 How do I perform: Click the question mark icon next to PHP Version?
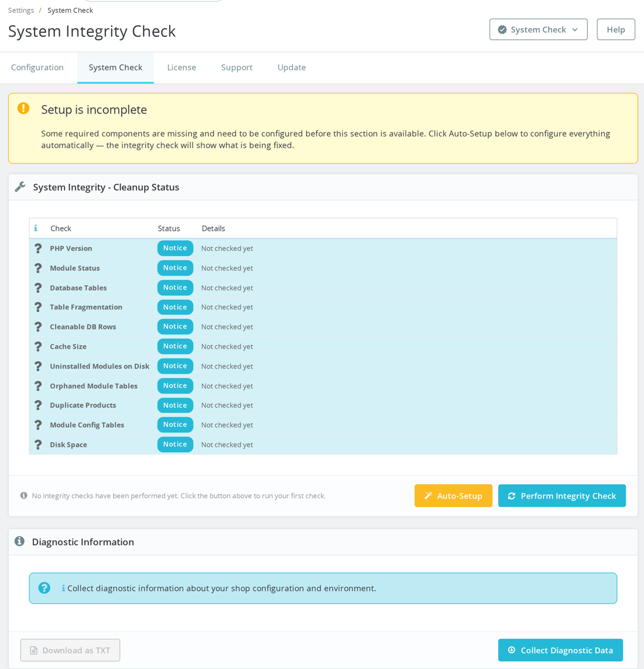[38, 248]
